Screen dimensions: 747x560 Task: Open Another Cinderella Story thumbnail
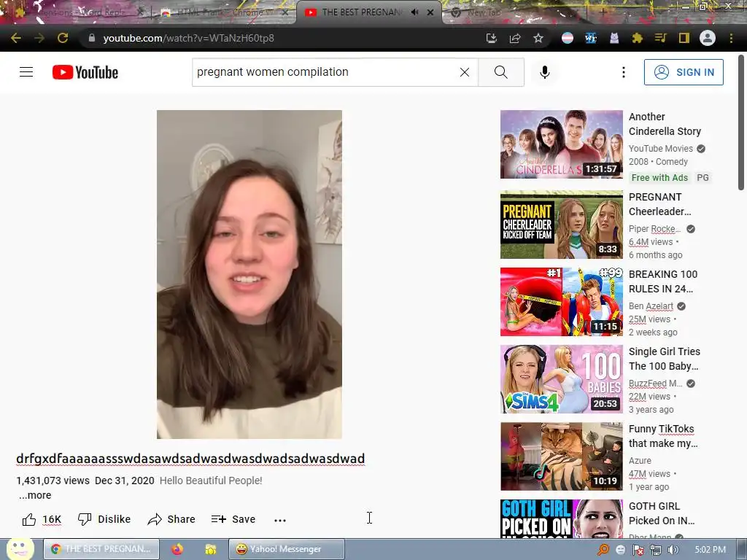click(561, 144)
